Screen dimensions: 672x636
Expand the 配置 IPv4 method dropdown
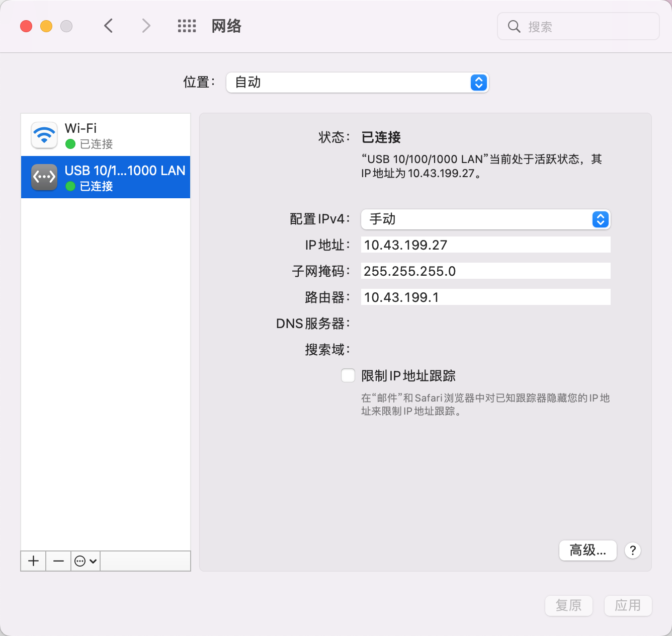click(485, 219)
